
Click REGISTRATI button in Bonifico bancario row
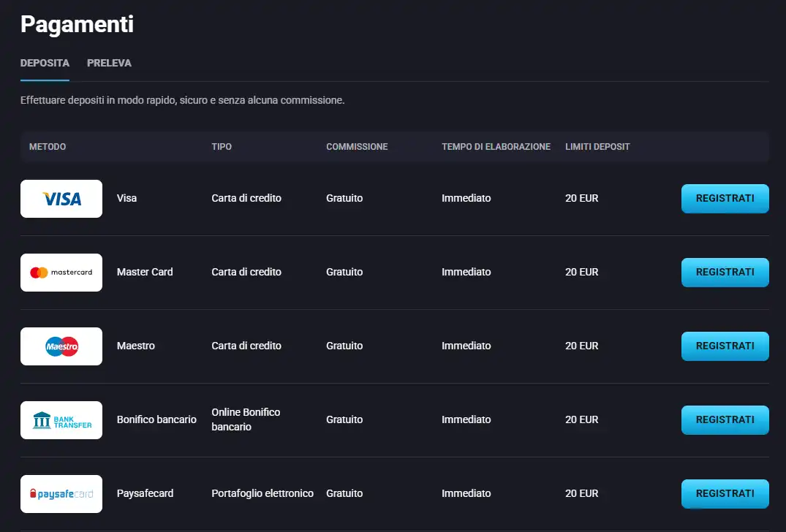pos(725,419)
